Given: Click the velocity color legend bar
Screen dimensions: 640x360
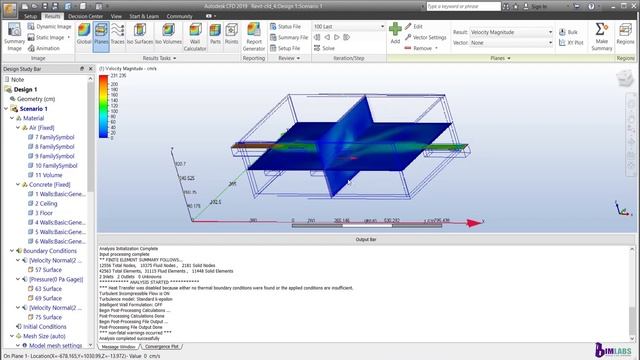Looking at the screenshot, I should pos(103,107).
